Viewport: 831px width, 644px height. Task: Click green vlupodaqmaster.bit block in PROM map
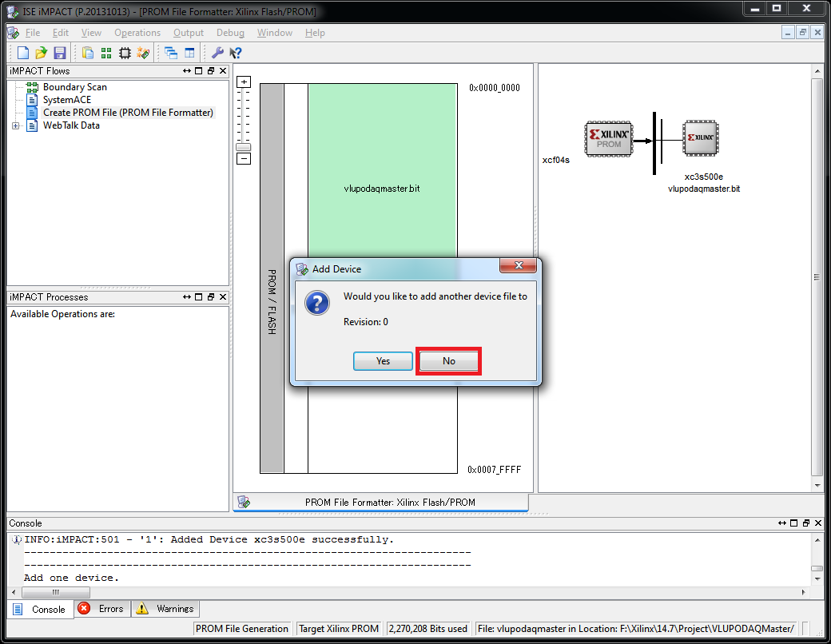click(383, 171)
